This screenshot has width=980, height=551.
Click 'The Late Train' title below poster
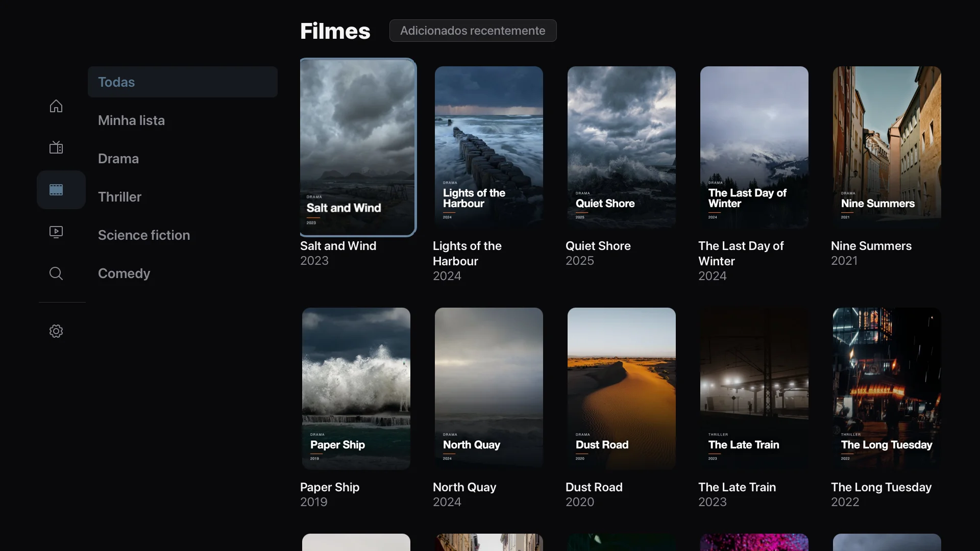click(737, 487)
